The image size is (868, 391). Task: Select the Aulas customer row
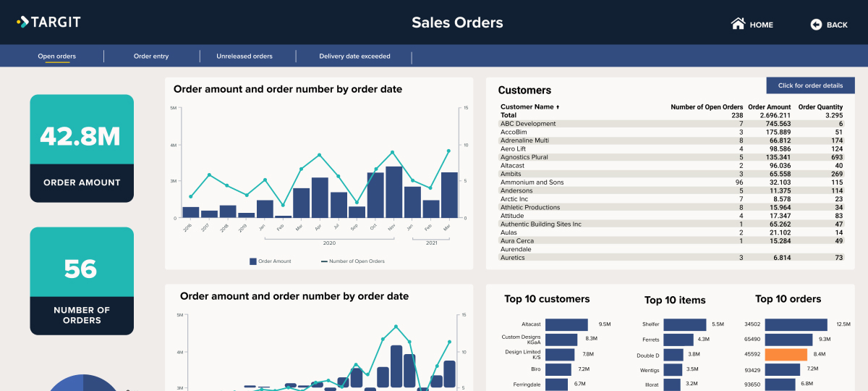[672, 232]
